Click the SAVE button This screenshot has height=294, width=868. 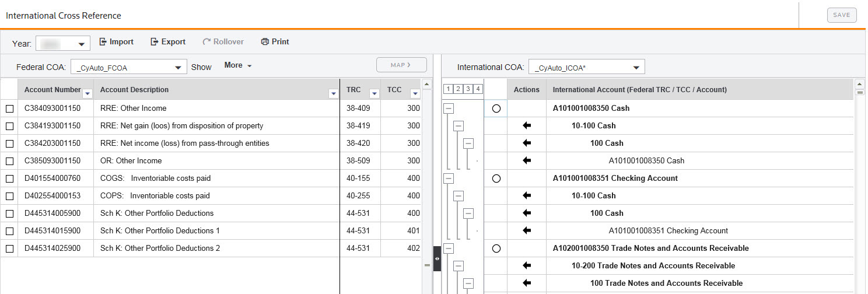(842, 15)
